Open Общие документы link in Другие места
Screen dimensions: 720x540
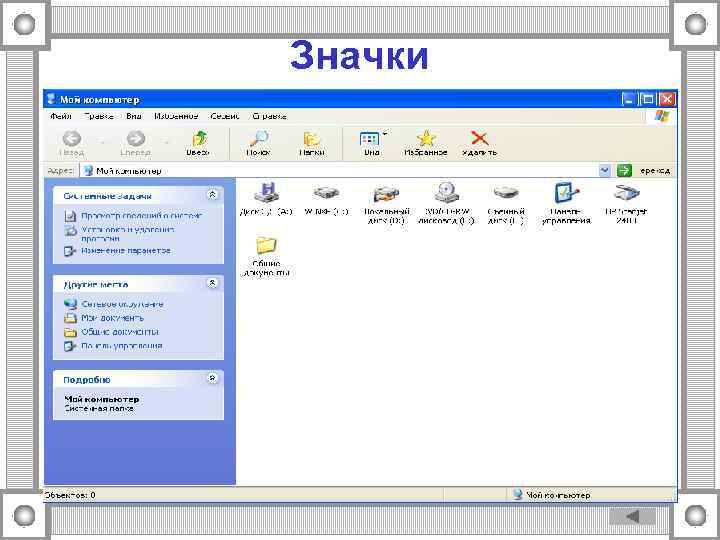[x=120, y=332]
